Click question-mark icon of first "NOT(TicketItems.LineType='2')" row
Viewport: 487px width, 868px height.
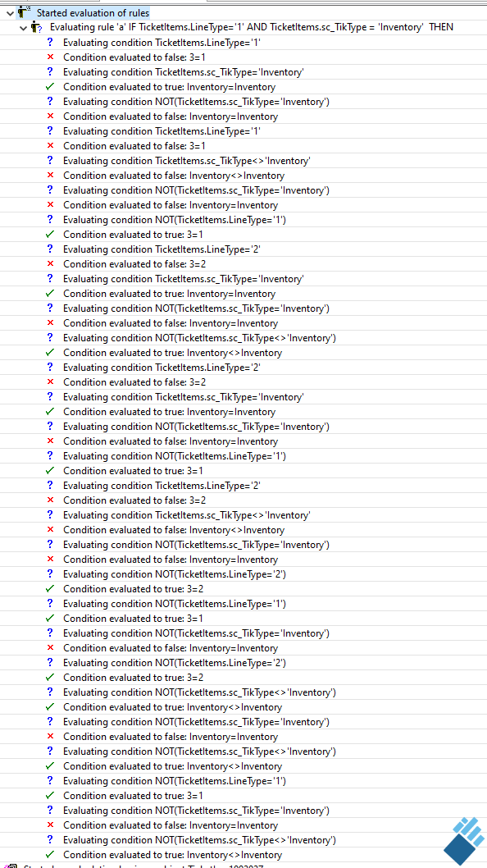pos(50,574)
